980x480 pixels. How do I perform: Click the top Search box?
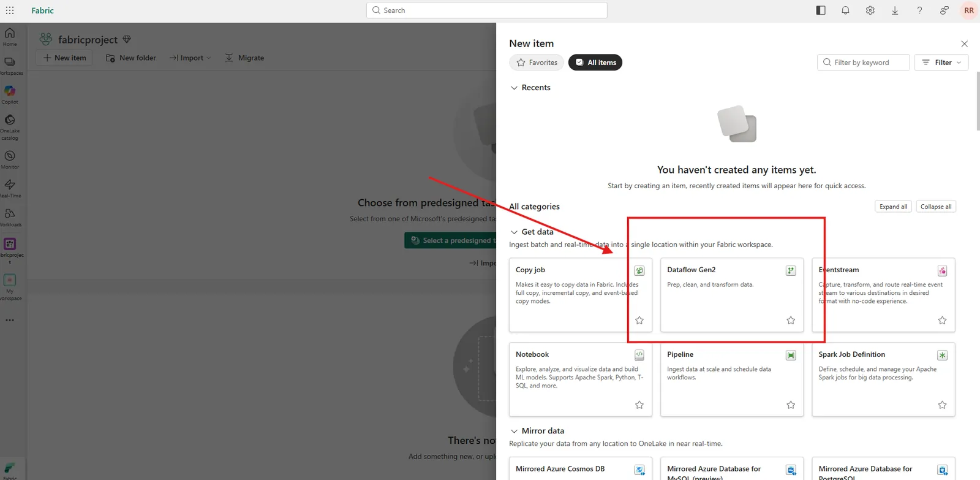tap(487, 10)
